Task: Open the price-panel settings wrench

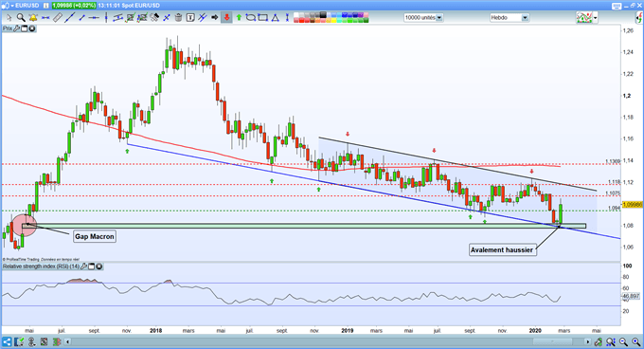Action: (16, 28)
